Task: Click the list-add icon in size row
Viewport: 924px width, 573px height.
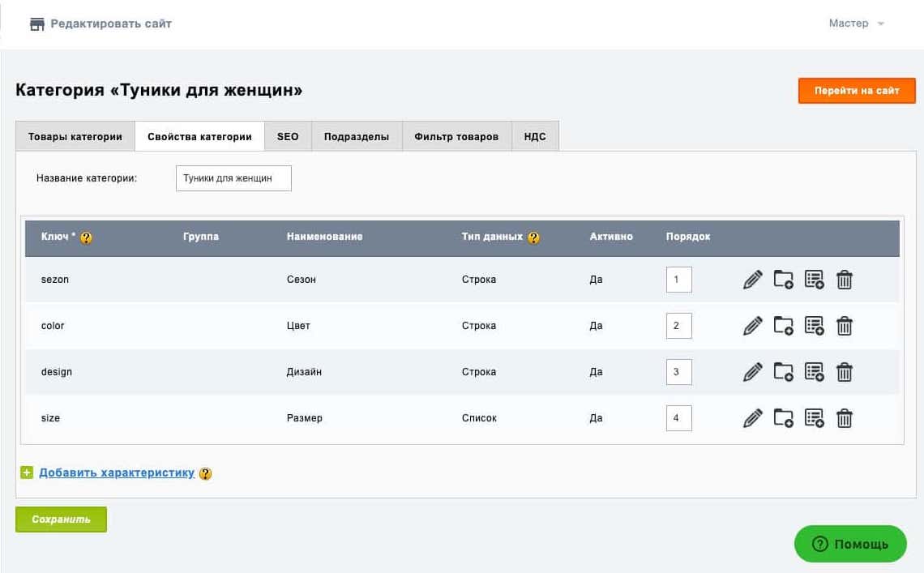Action: 815,418
